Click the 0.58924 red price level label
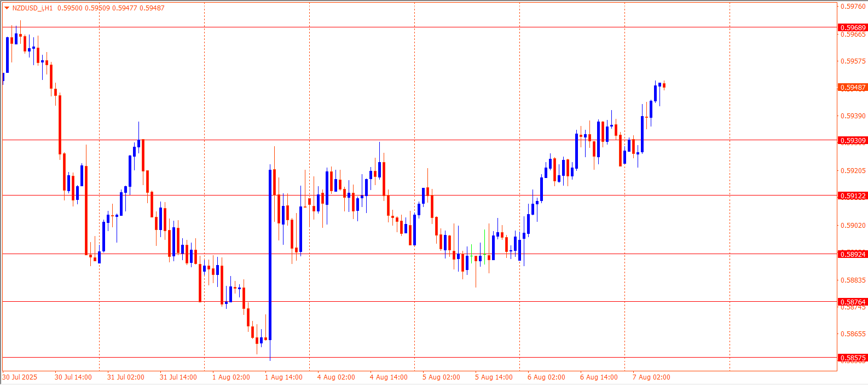This screenshot has width=868, height=385. 853,254
